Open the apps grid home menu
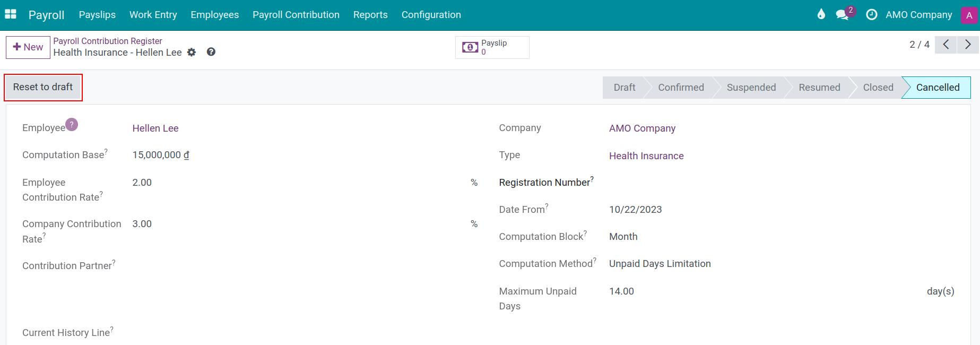Viewport: 980px width, 345px height. click(x=11, y=14)
